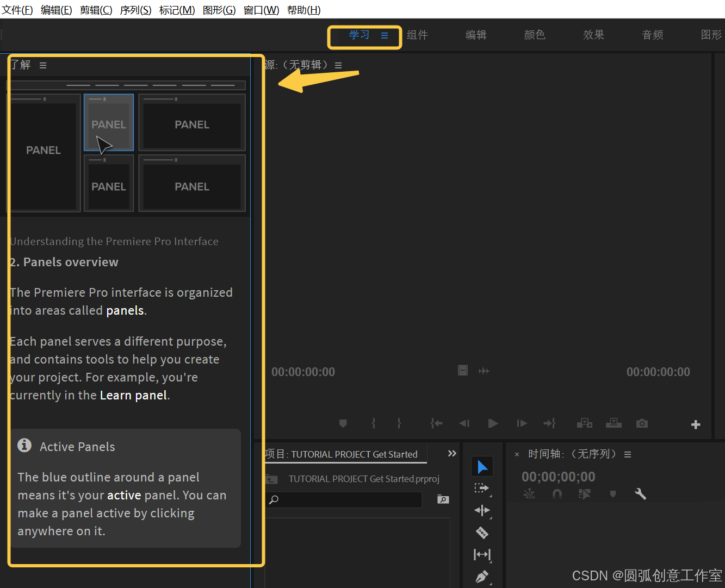Viewport: 725px width, 588px height.
Task: Go to Out point in Source monitor
Action: (x=549, y=423)
